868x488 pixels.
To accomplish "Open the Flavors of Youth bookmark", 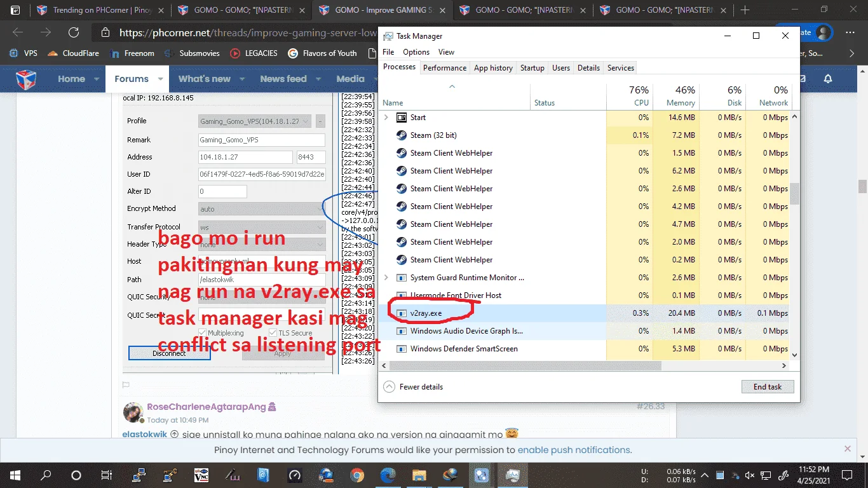I will (322, 53).
